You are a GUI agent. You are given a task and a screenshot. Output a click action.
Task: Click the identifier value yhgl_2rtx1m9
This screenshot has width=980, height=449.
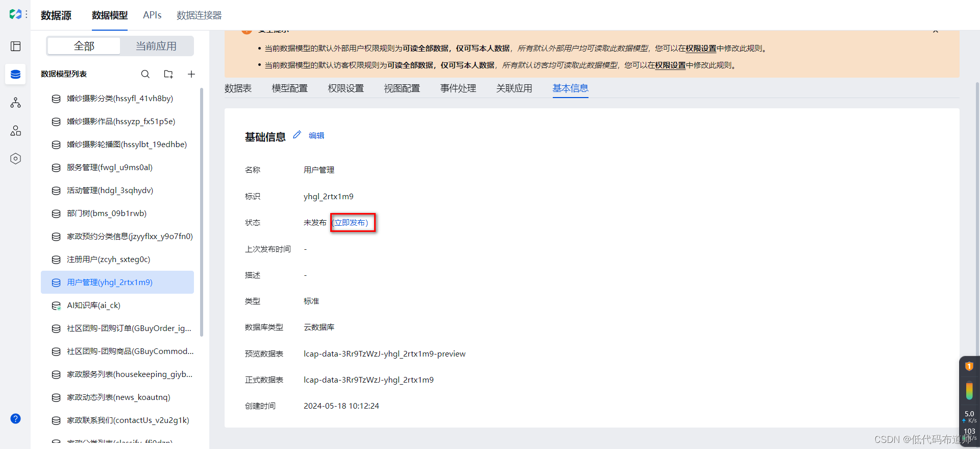[329, 197]
